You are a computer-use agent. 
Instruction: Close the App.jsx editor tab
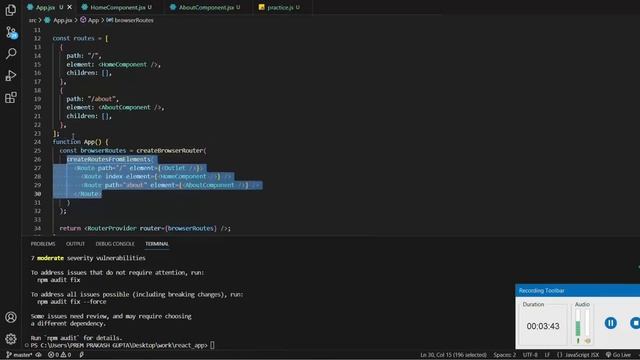coord(70,7)
